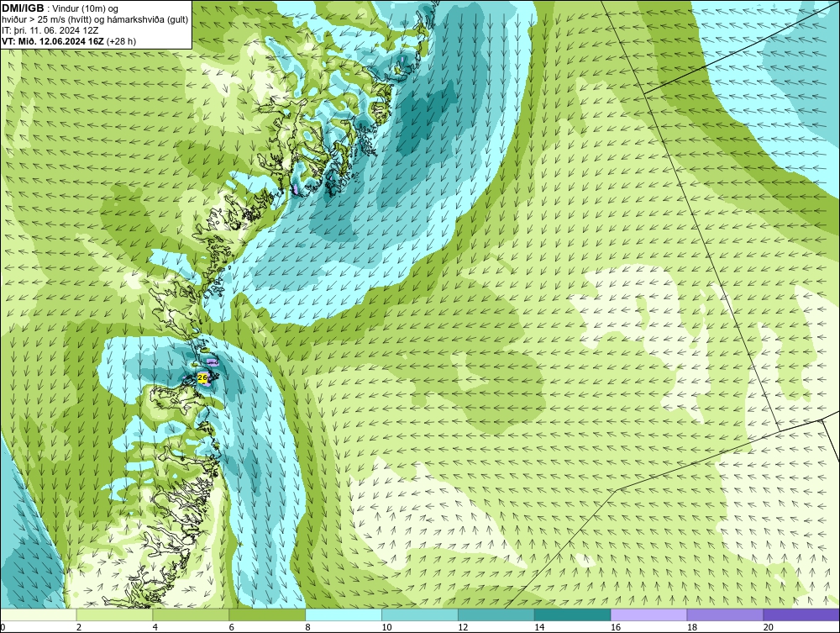The width and height of the screenshot is (840, 633).
Task: Select the 4-6 m/s legend swatch
Action: tap(191, 615)
